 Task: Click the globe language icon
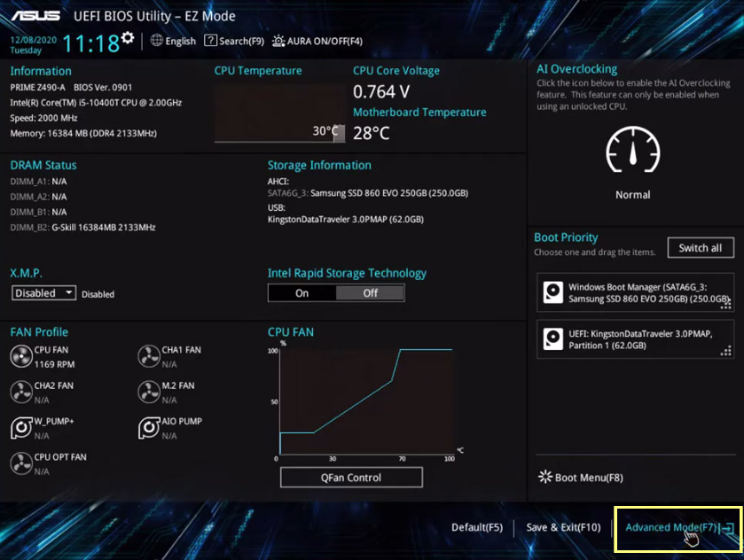click(x=157, y=40)
